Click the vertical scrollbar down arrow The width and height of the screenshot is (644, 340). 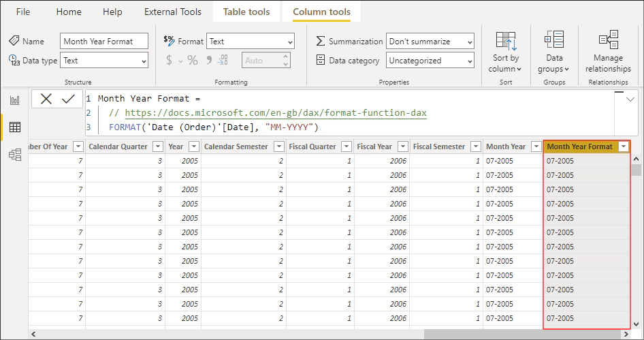(637, 324)
